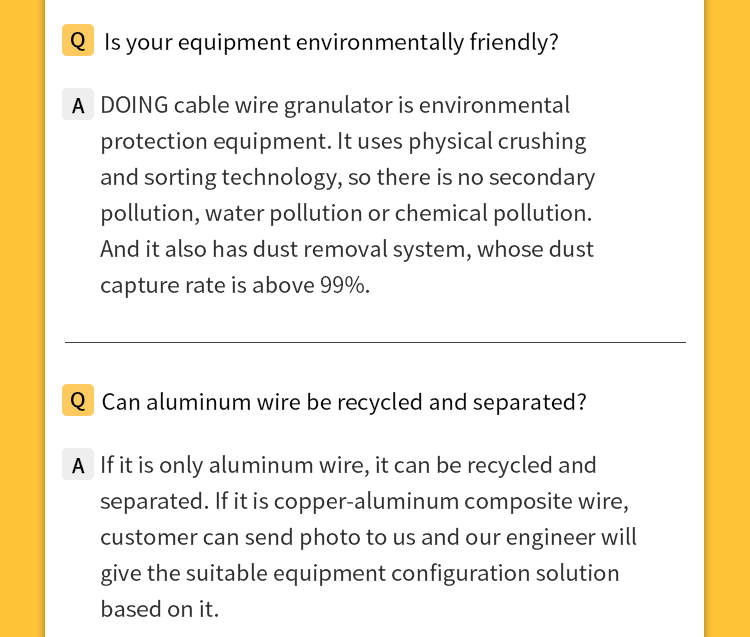Select the question "Can aluminum wire be recycled and separated?"
The image size is (750, 637).
[344, 402]
